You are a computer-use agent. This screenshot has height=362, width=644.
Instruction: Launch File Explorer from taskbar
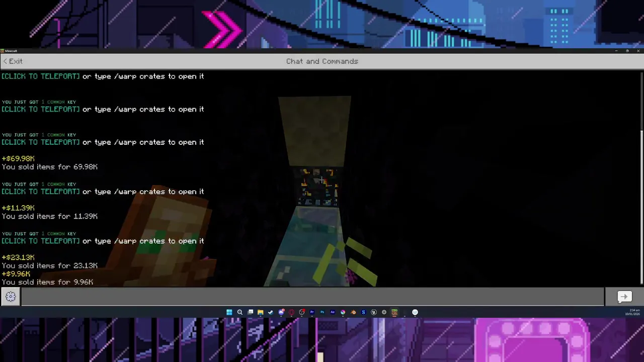pyautogui.click(x=261, y=312)
